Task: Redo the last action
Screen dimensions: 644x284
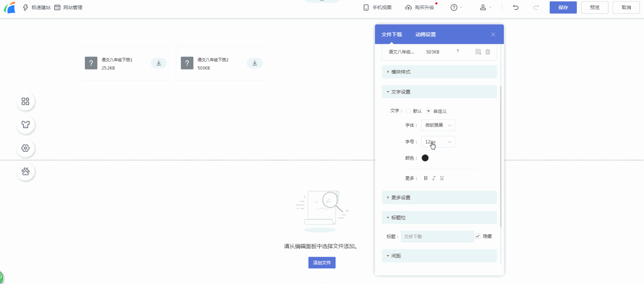Action: 536,8
